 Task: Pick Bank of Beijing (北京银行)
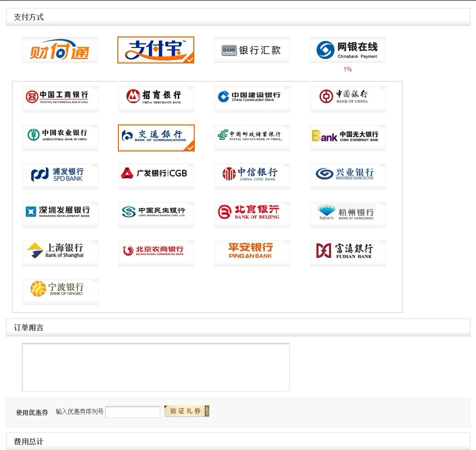[x=252, y=214]
